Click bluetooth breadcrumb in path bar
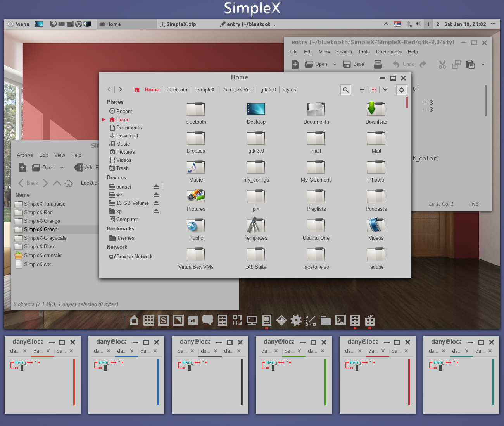504x426 pixels. 177,90
